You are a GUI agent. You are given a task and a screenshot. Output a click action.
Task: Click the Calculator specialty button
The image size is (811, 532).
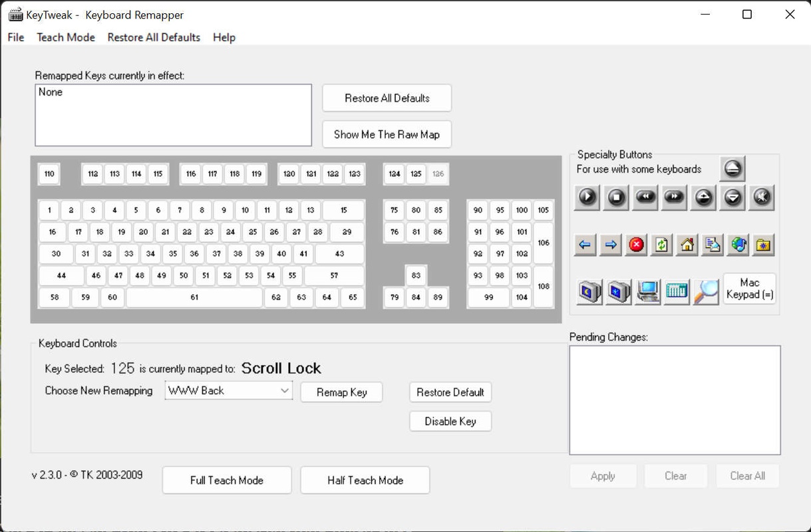[677, 292]
